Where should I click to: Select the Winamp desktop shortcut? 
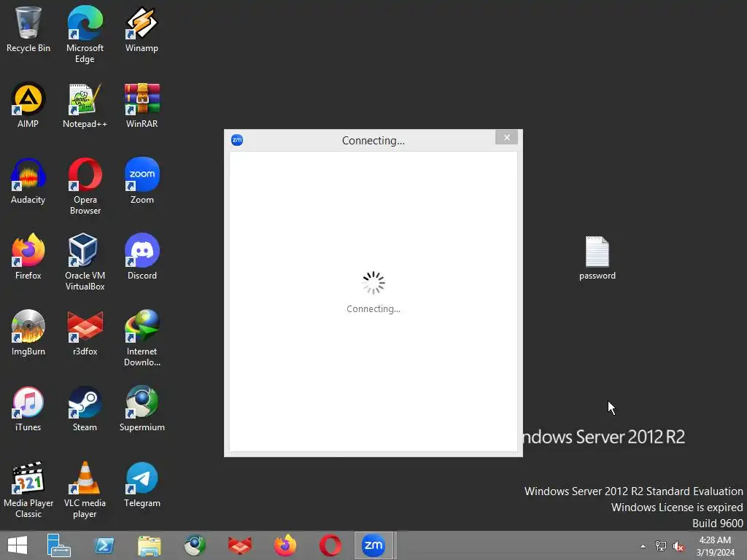pos(142,28)
